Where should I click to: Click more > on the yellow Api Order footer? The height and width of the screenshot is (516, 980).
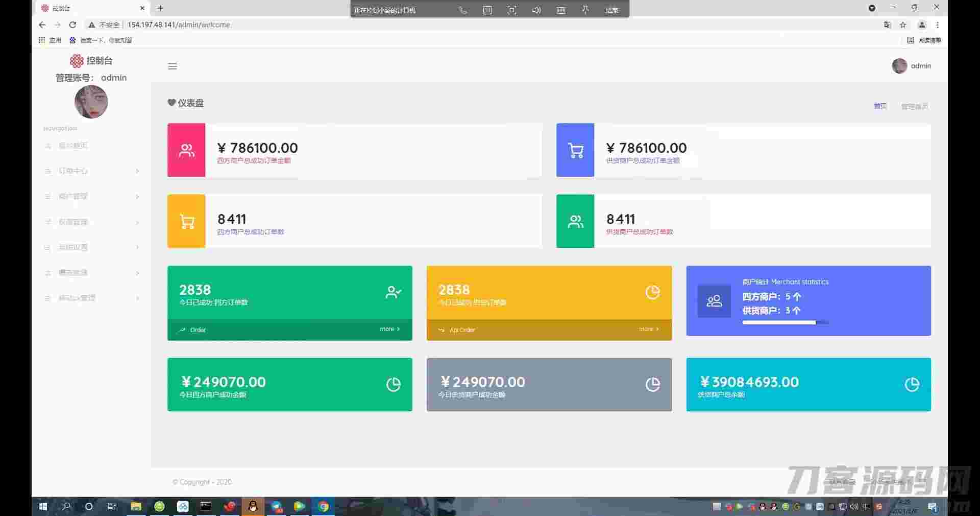pyautogui.click(x=649, y=329)
